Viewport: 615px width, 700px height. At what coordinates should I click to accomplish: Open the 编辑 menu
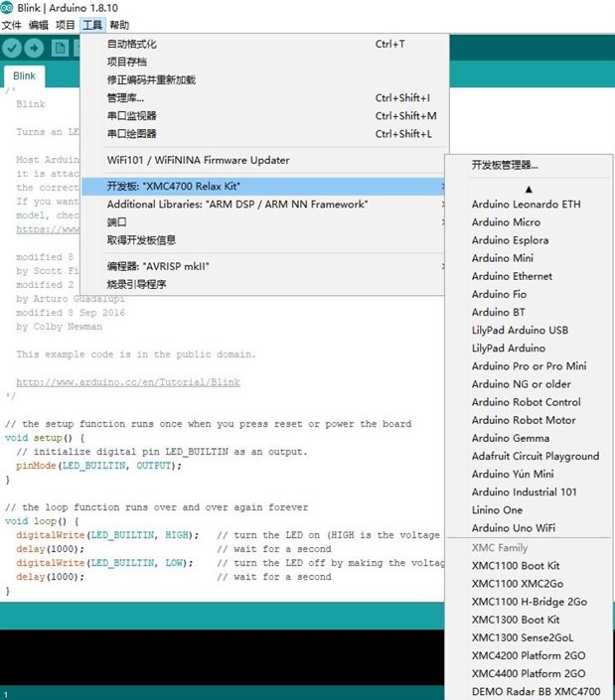(39, 25)
